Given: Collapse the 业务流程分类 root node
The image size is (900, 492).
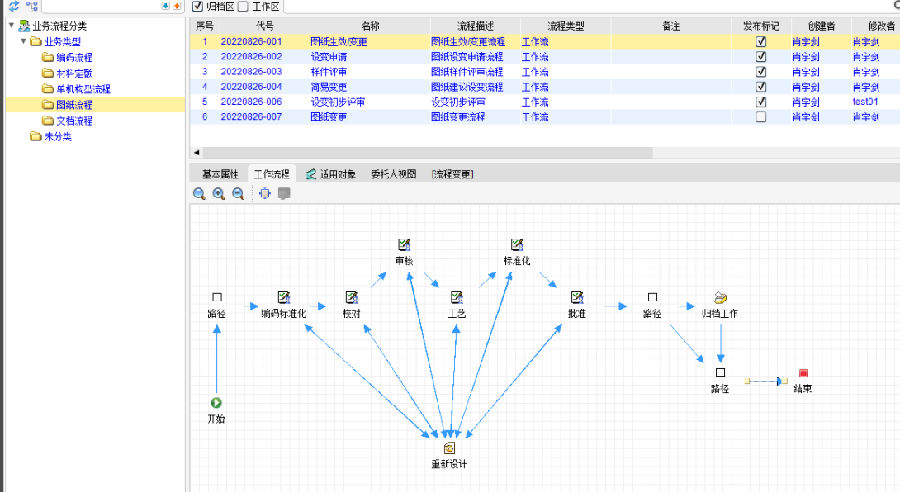Looking at the screenshot, I should (11, 25).
